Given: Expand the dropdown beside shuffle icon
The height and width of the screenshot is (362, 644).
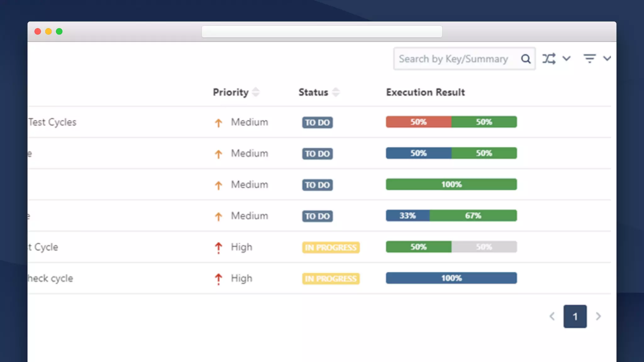Looking at the screenshot, I should [x=566, y=58].
